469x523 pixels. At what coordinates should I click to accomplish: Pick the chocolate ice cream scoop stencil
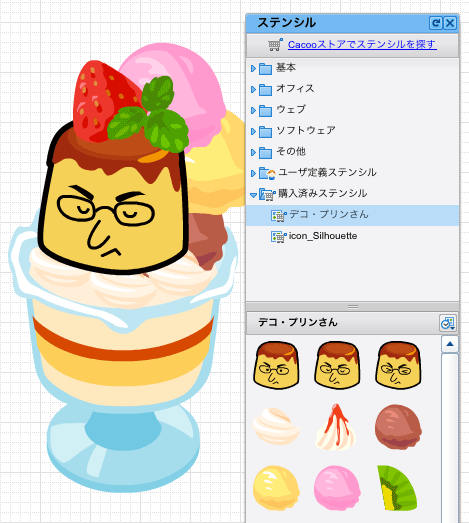click(x=398, y=427)
